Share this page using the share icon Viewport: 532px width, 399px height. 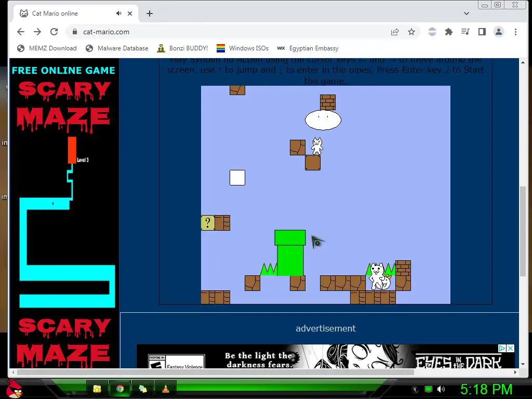(x=395, y=32)
